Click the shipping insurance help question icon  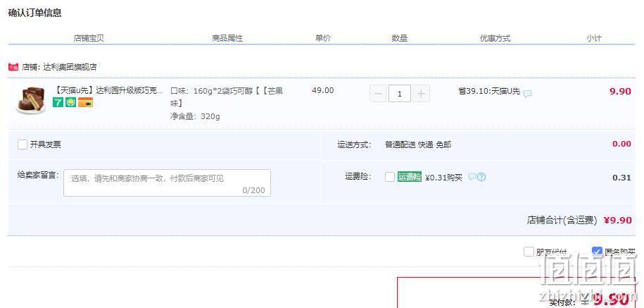coord(481,177)
